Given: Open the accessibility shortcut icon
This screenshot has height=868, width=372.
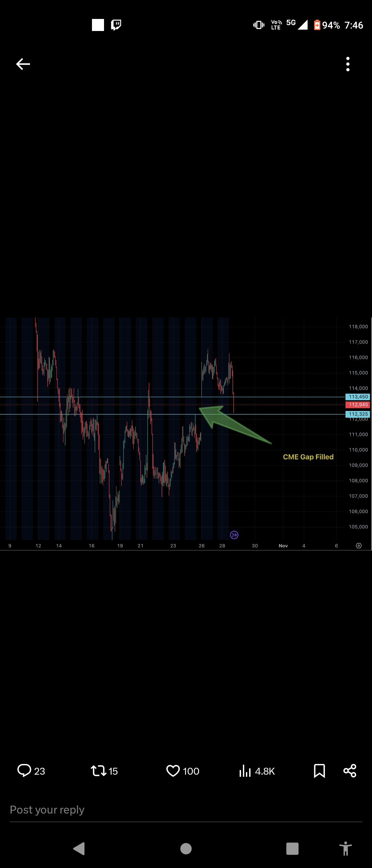Looking at the screenshot, I should click(345, 849).
